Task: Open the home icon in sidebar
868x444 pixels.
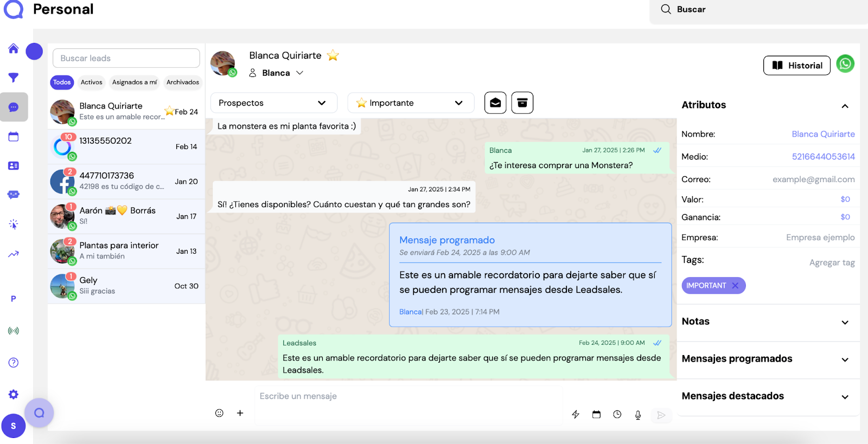Action: coord(14,48)
